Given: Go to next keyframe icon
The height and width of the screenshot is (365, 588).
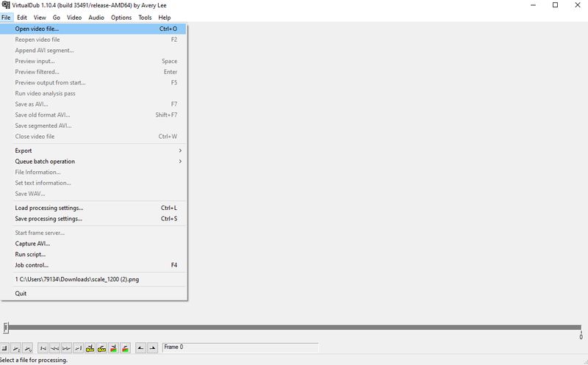Looking at the screenshot, I should (x=101, y=347).
